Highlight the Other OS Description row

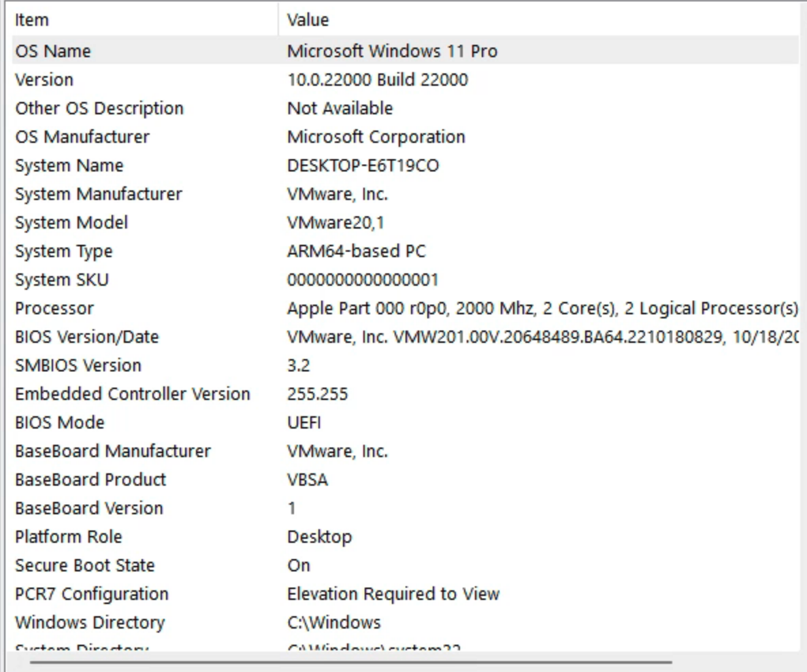(99, 108)
